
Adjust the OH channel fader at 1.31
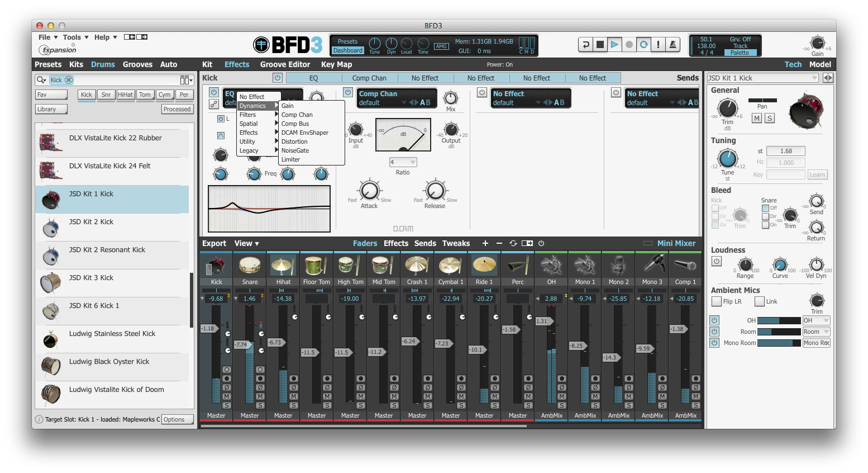543,321
